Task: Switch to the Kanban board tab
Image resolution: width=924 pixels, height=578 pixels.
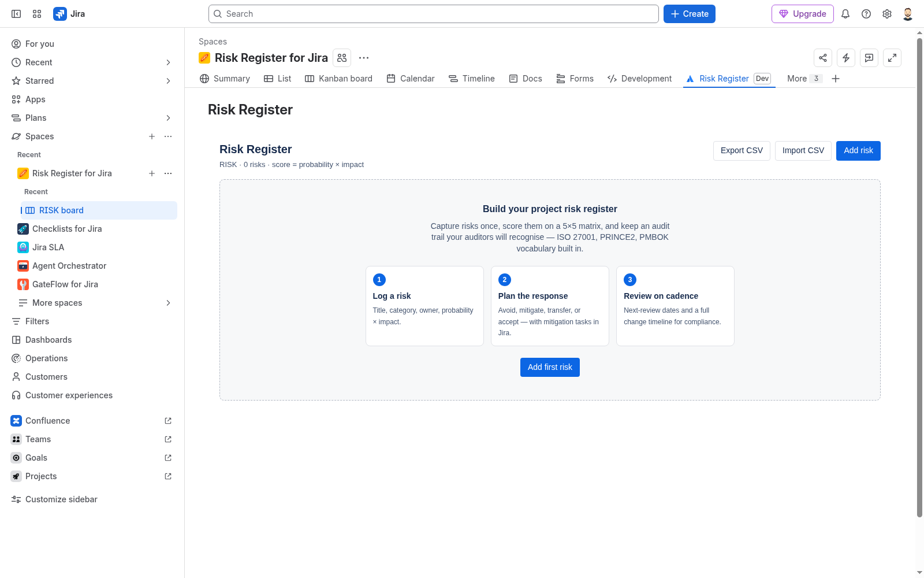Action: click(x=338, y=79)
